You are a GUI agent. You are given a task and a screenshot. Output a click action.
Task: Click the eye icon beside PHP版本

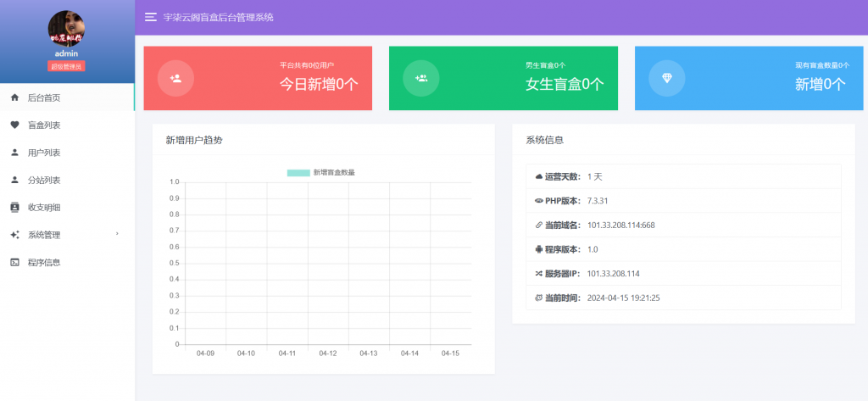tap(538, 201)
